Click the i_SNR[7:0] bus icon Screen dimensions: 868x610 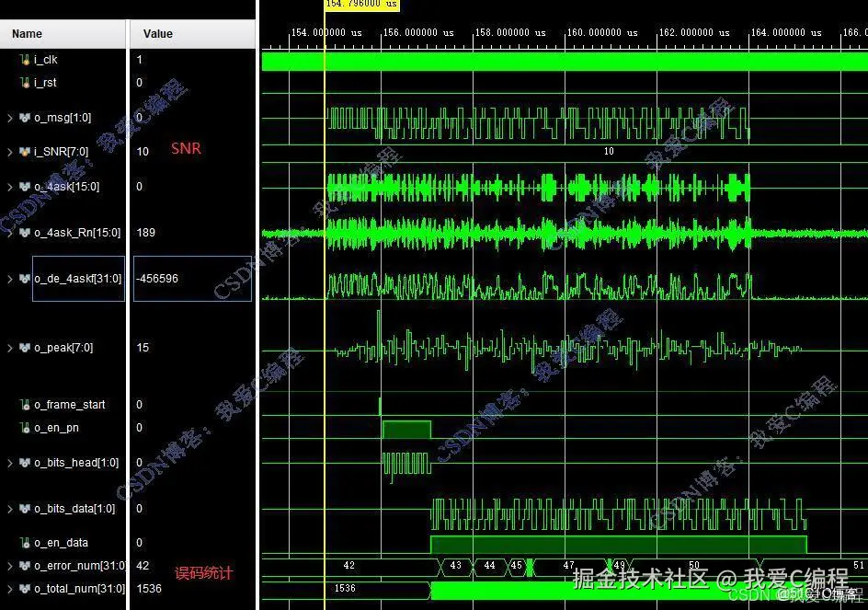click(x=24, y=151)
